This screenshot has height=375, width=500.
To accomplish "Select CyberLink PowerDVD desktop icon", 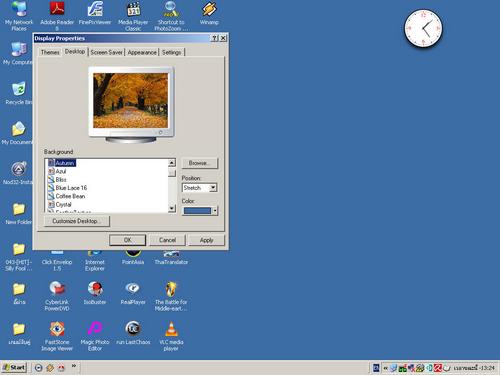I will 57,296.
